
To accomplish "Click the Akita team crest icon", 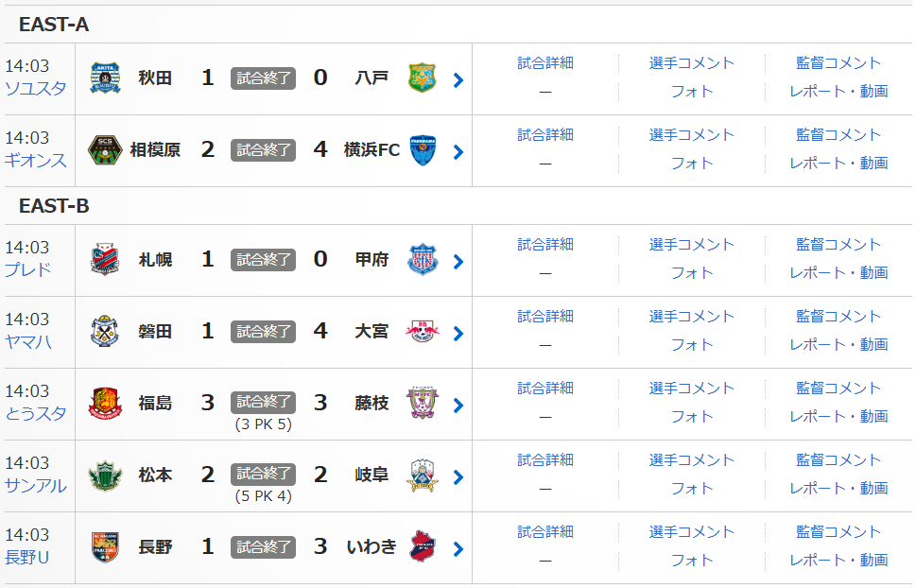I will point(105,78).
